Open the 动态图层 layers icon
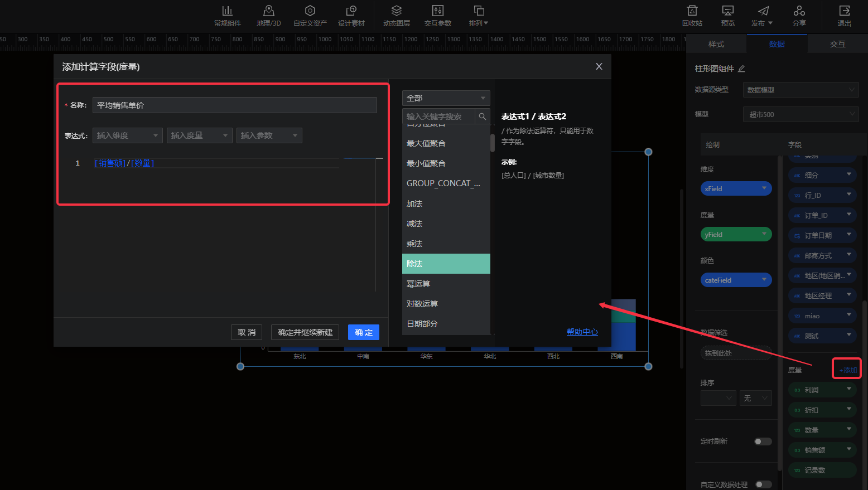This screenshot has width=868, height=490. 397,11
